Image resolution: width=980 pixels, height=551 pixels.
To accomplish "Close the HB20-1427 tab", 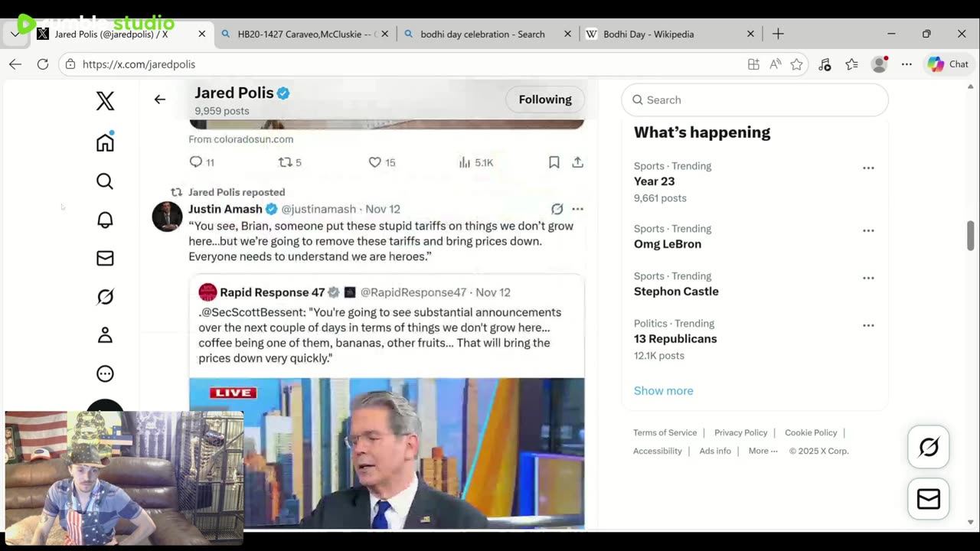I will pos(385,34).
